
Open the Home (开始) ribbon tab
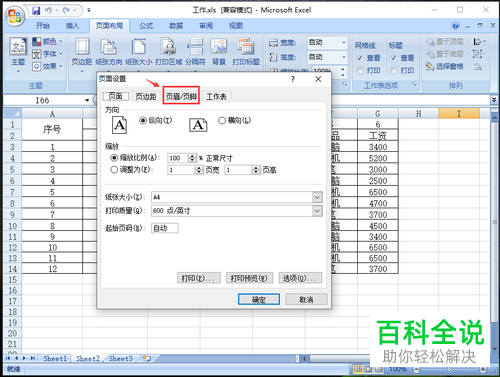(x=43, y=26)
